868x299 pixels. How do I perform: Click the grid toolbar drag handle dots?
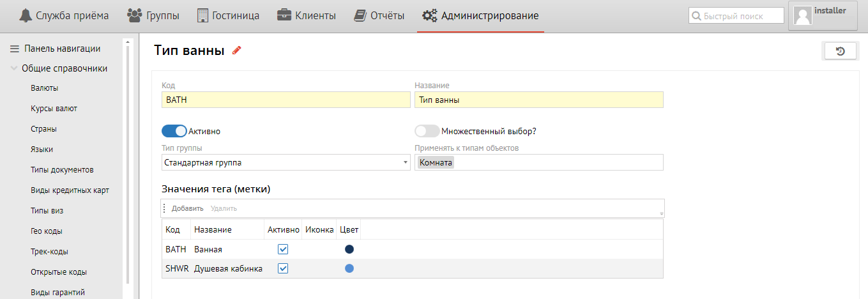tap(164, 208)
